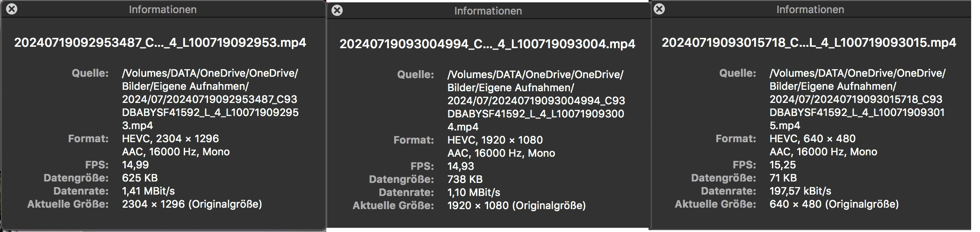Click the filename ending in L100719092953.mp4
The image size is (980, 232).
click(x=160, y=43)
